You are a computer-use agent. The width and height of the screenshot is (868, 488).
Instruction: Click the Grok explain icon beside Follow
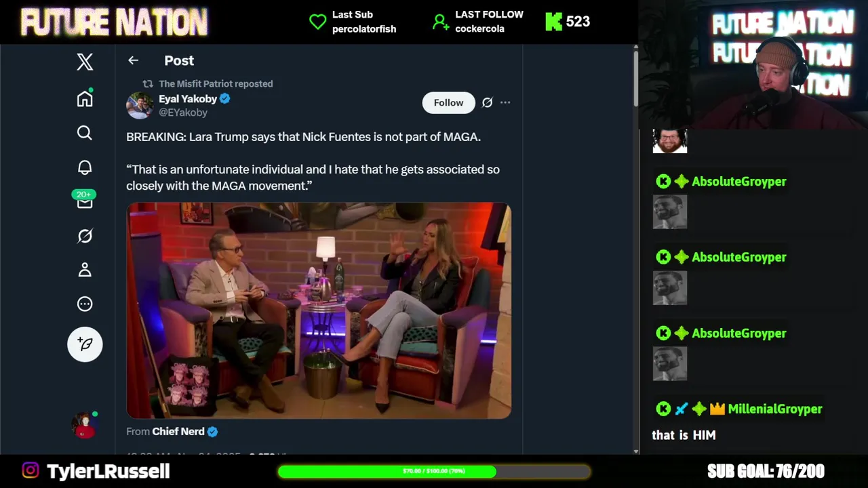pos(487,102)
